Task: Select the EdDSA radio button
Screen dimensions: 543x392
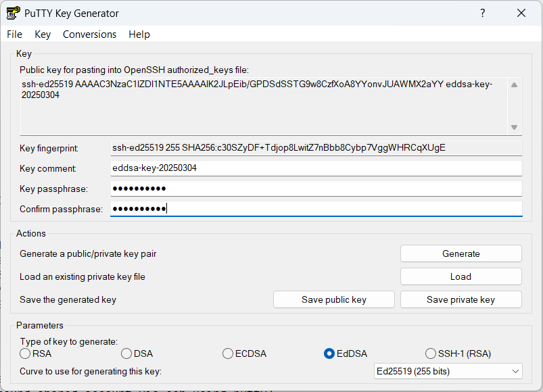Action: tap(329, 353)
